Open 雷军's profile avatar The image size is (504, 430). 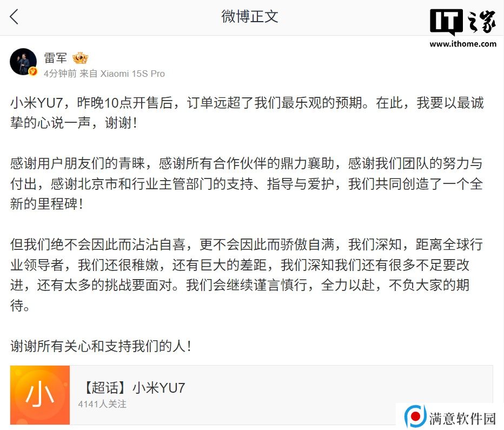(x=23, y=62)
